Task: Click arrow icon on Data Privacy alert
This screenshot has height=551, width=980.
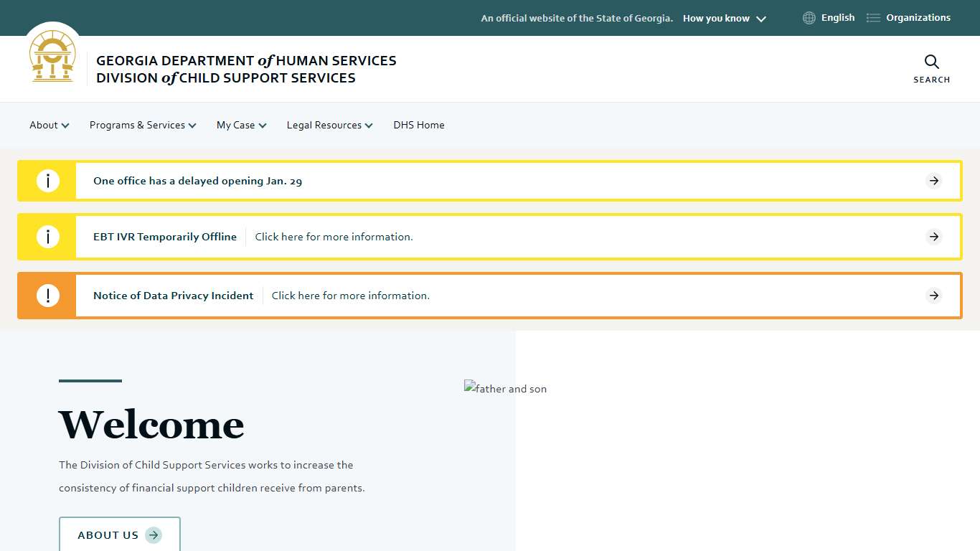Action: [933, 296]
